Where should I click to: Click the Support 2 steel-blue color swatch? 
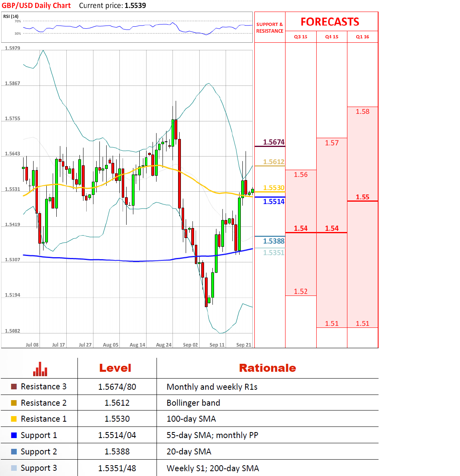pyautogui.click(x=14, y=452)
